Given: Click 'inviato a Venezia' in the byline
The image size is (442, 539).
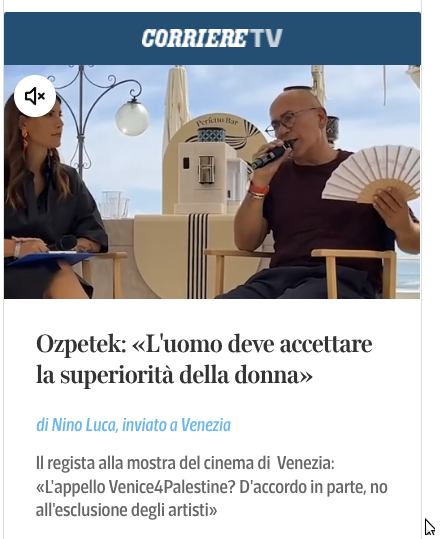Looking at the screenshot, I should coord(176,425).
